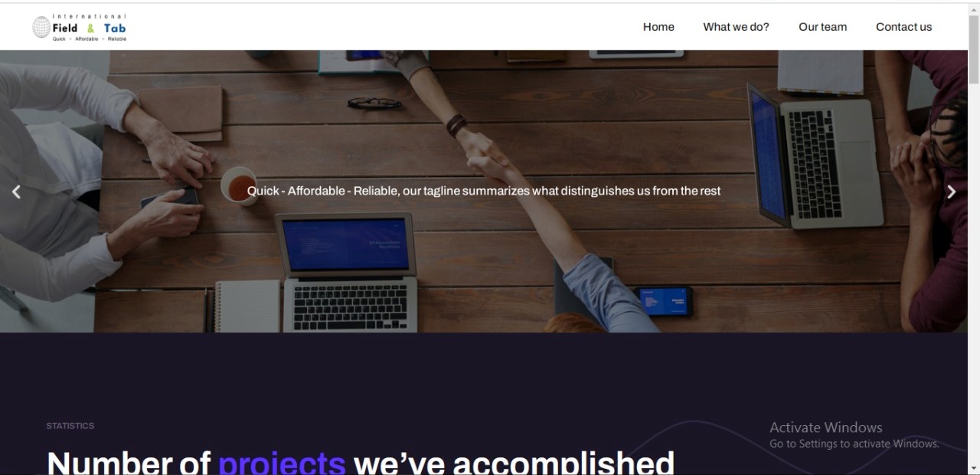Image resolution: width=980 pixels, height=475 pixels.
Task: Click the globe icon in the logo
Action: (41, 28)
